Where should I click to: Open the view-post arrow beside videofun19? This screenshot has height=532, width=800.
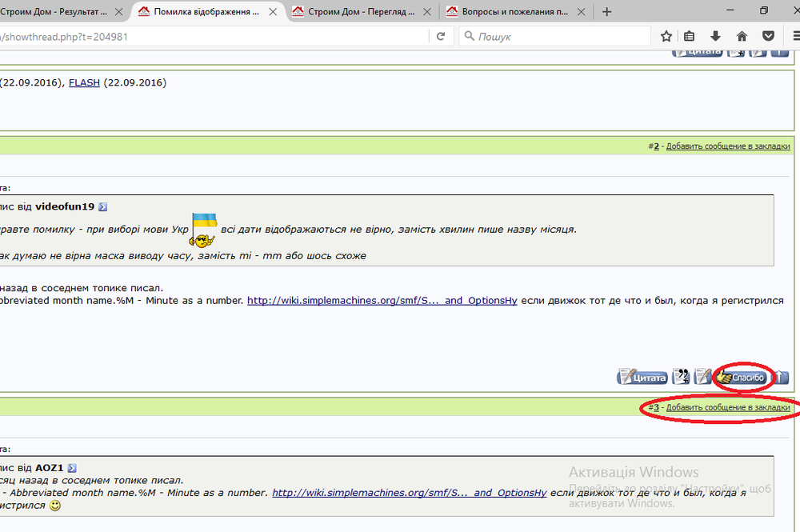click(x=103, y=206)
